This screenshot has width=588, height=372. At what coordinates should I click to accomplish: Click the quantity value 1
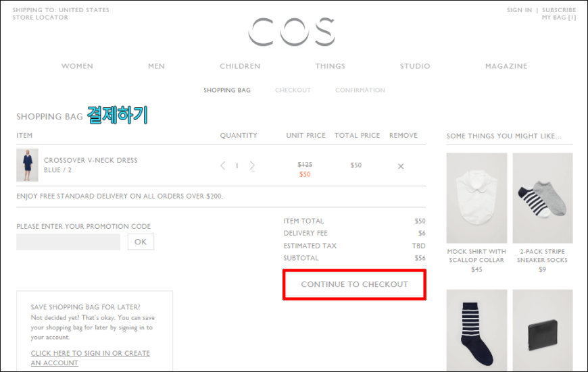237,165
